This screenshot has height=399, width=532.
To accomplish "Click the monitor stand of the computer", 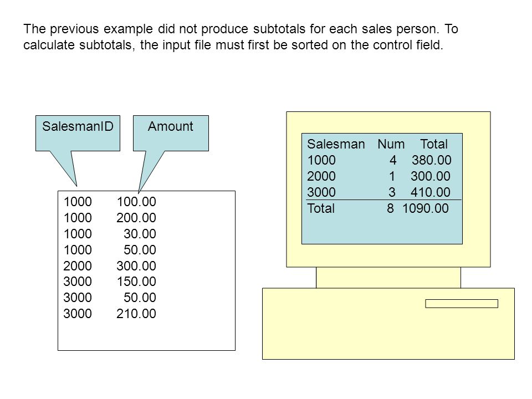I will [388, 278].
